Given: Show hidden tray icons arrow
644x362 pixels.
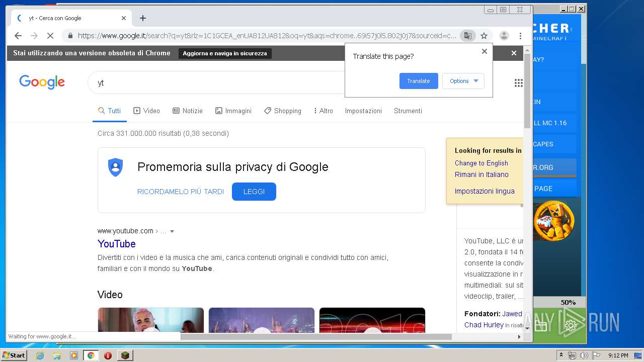Looking at the screenshot, I should coord(561,355).
